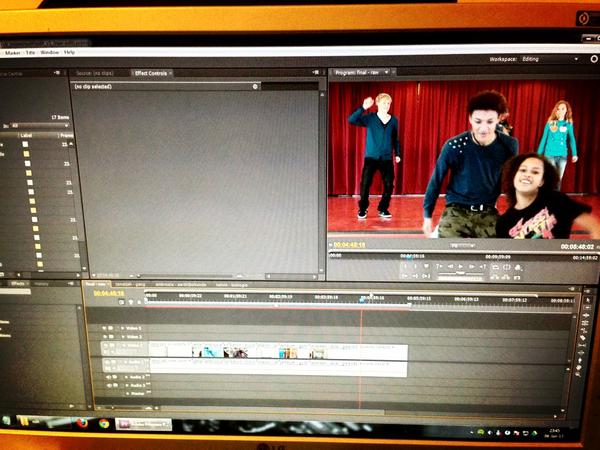Select the Ripple Edit tool in Tools panel
The image size is (600, 450).
[x=586, y=315]
